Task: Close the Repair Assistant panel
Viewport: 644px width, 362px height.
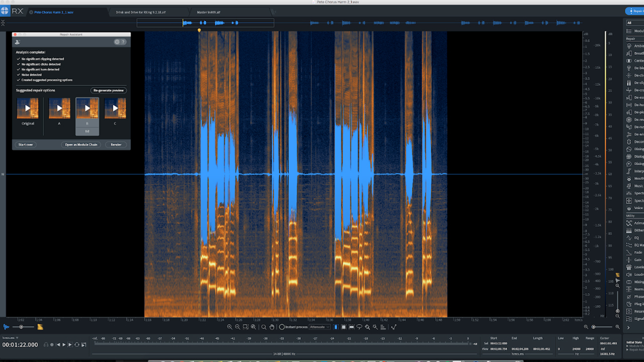Action: [15, 35]
